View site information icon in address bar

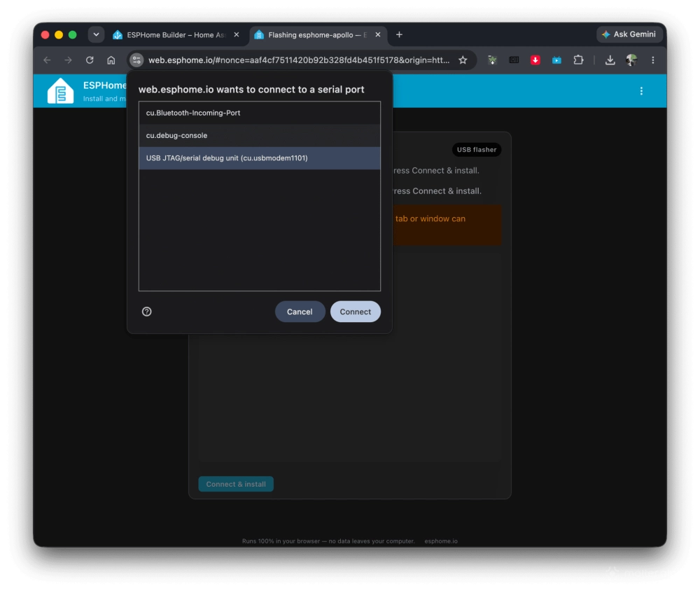pyautogui.click(x=136, y=60)
